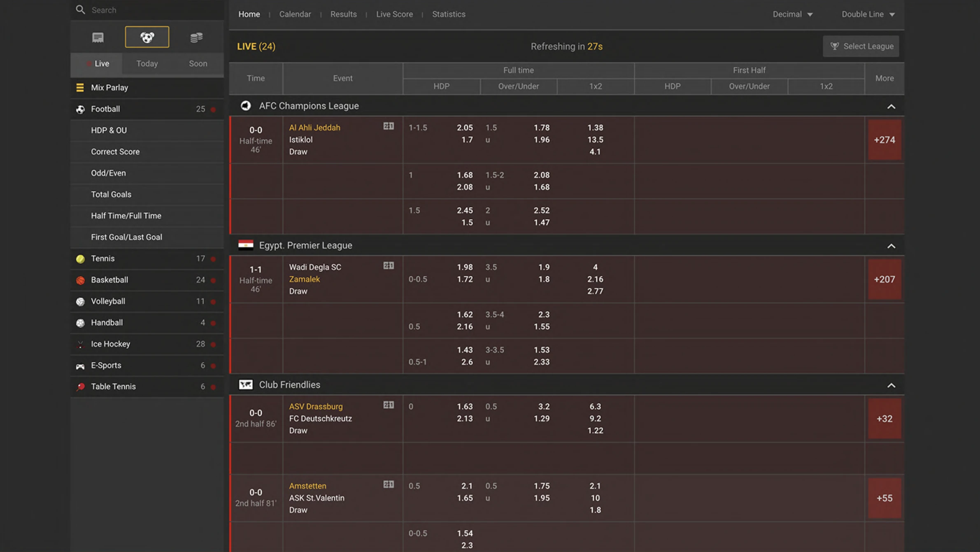Open the Correct Score submenu
Viewport: 980px width, 552px height.
pos(147,152)
